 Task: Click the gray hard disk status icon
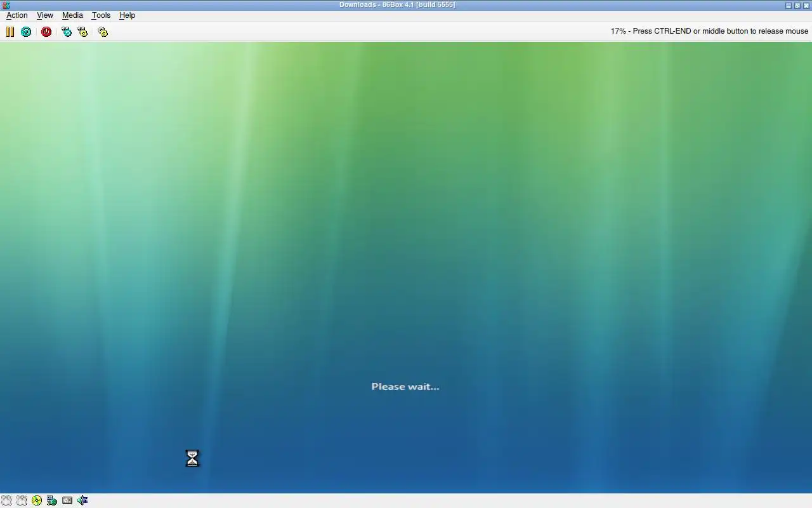(x=67, y=500)
